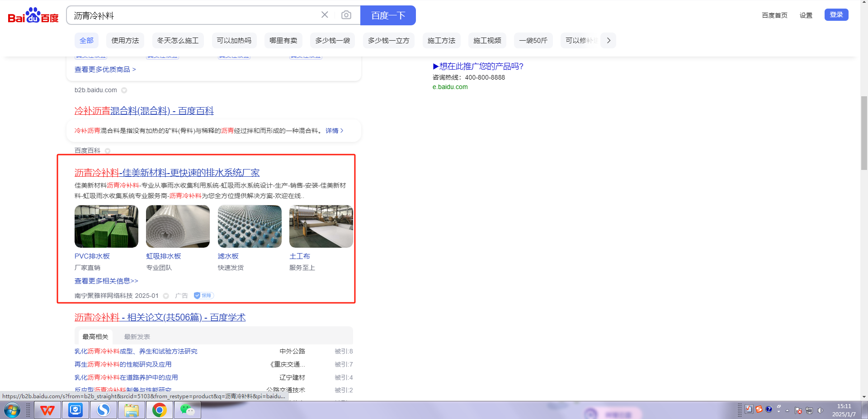The image size is (868, 419).
Task: Open 查看更多相关信息>> link
Action: pos(106,281)
